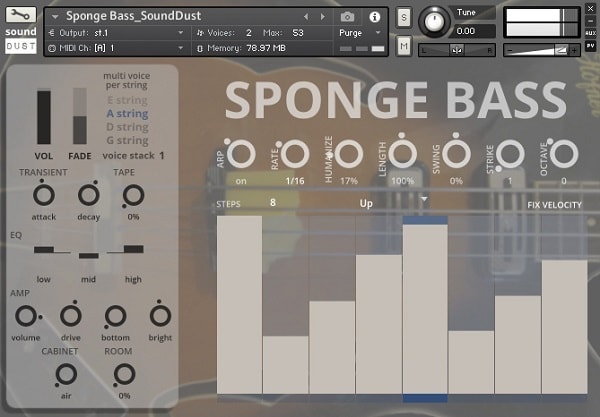The width and height of the screenshot is (600, 417).
Task: Toggle the AUX sends button
Action: 590,33
